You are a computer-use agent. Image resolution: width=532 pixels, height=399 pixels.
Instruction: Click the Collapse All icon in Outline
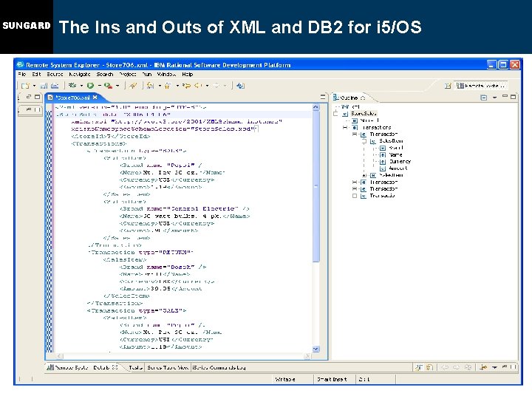pyautogui.click(x=484, y=98)
